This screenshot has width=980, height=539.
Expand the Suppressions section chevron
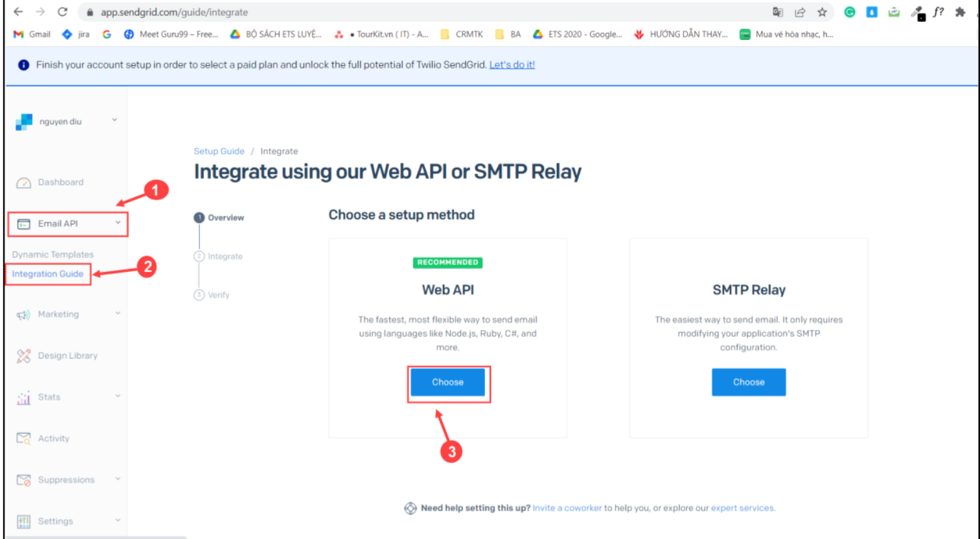(118, 479)
